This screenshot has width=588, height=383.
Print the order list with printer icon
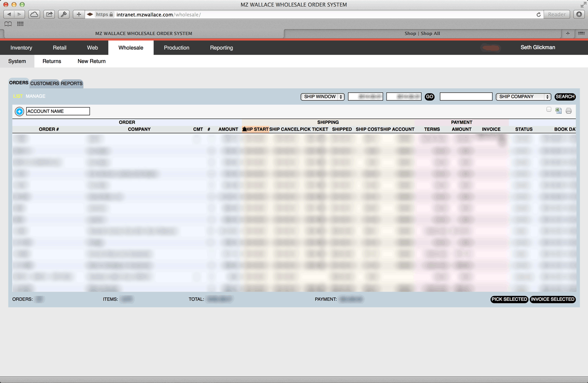pyautogui.click(x=568, y=111)
